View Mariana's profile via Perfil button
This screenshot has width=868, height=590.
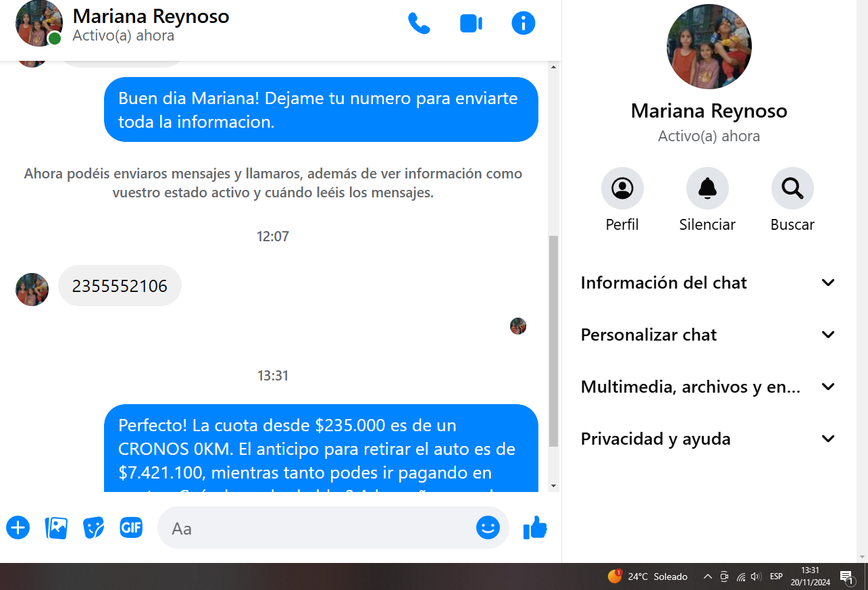point(622,189)
